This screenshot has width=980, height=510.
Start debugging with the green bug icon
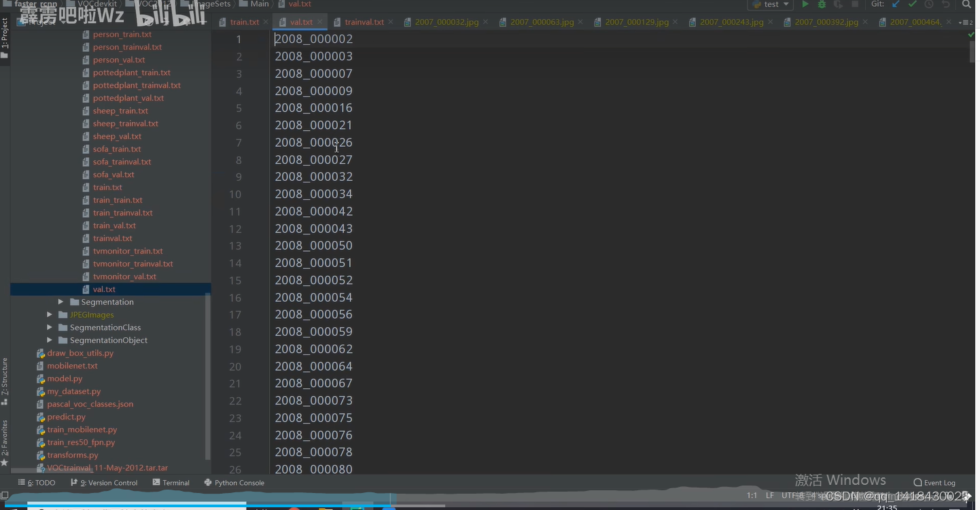tap(822, 4)
